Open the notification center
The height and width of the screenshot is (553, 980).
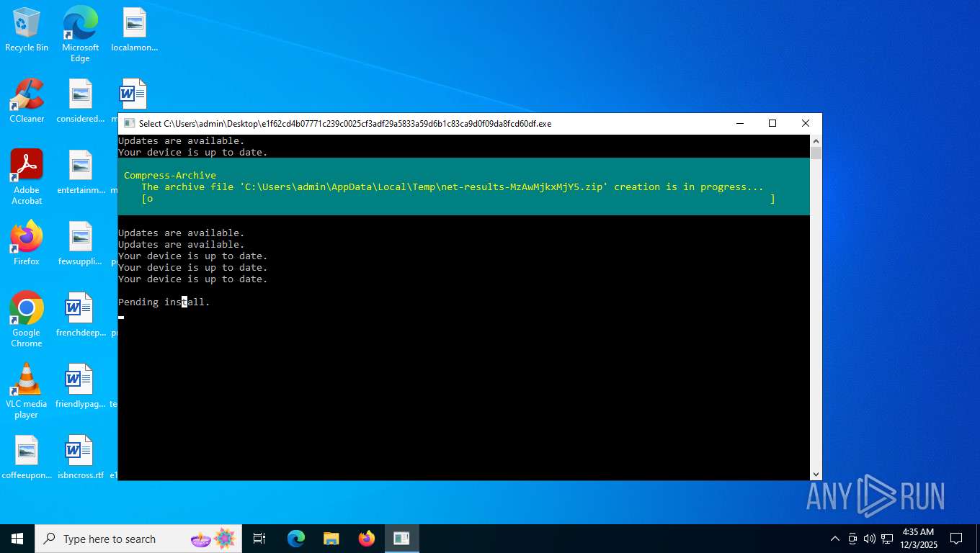coord(956,539)
